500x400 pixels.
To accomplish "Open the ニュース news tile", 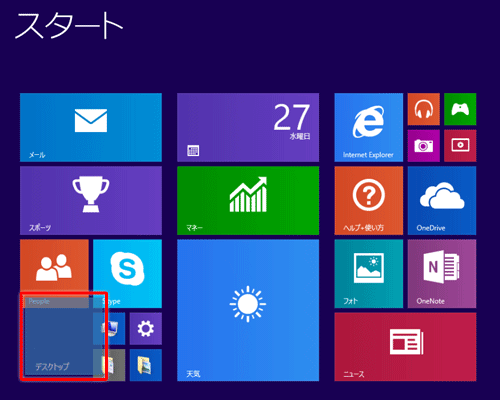I will (x=405, y=347).
